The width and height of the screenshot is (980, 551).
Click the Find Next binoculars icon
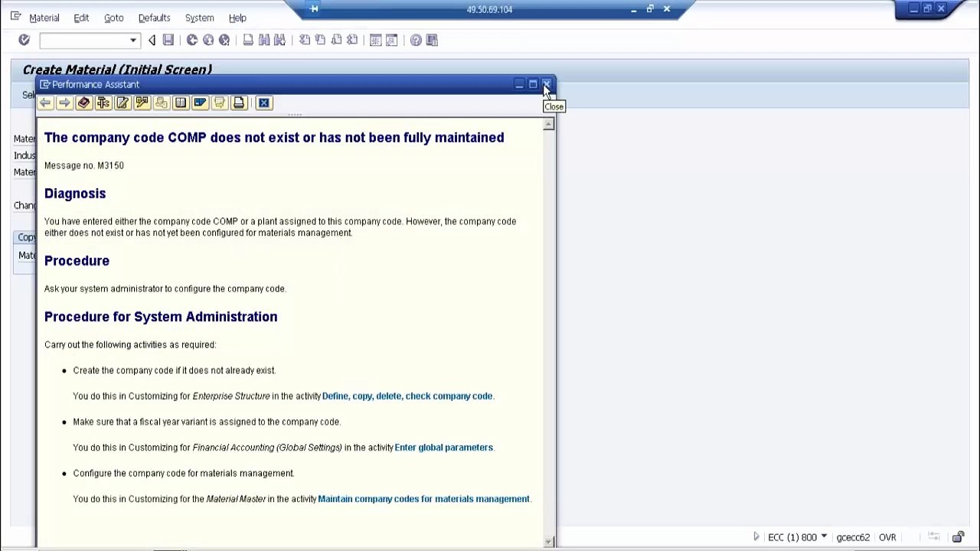(x=279, y=40)
